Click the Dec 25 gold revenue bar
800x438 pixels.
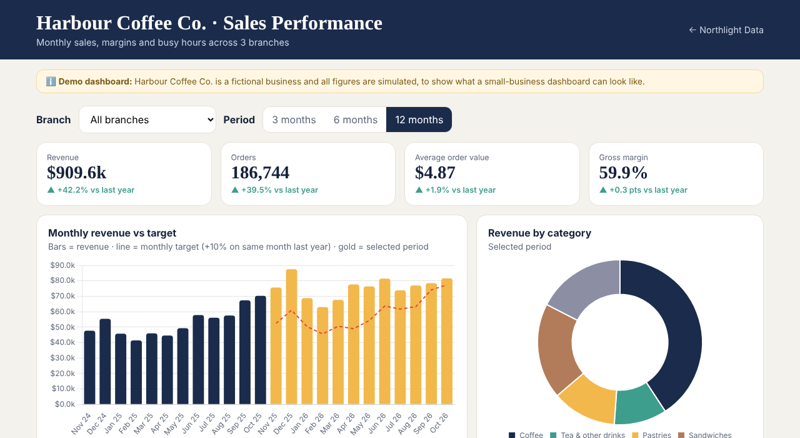coord(291,337)
